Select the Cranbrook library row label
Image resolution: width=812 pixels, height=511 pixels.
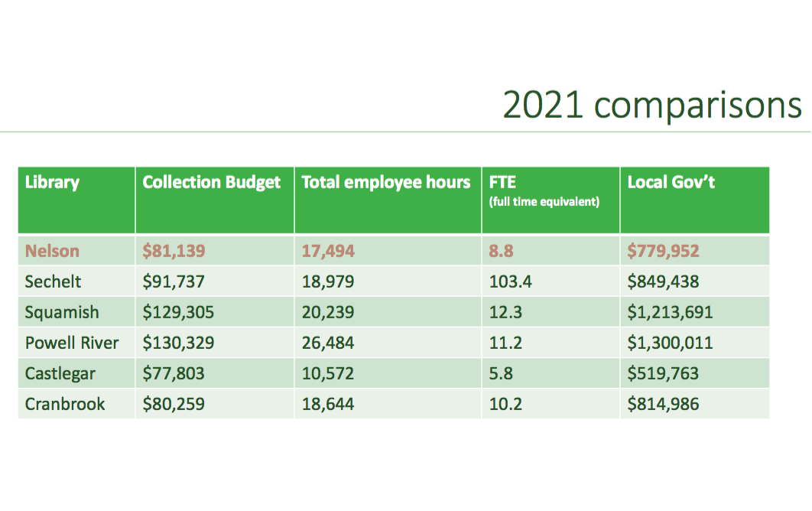65,404
